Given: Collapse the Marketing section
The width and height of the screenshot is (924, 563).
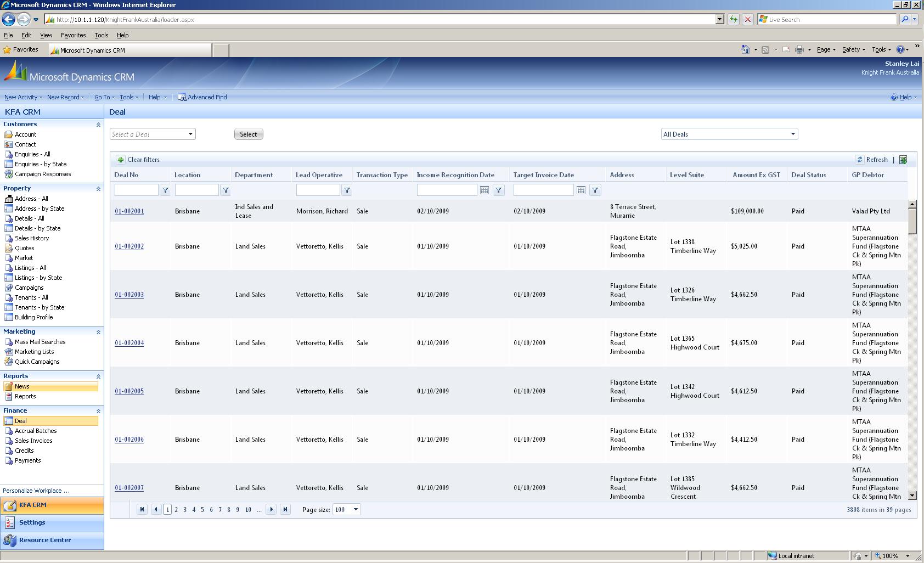Looking at the screenshot, I should tap(98, 332).
